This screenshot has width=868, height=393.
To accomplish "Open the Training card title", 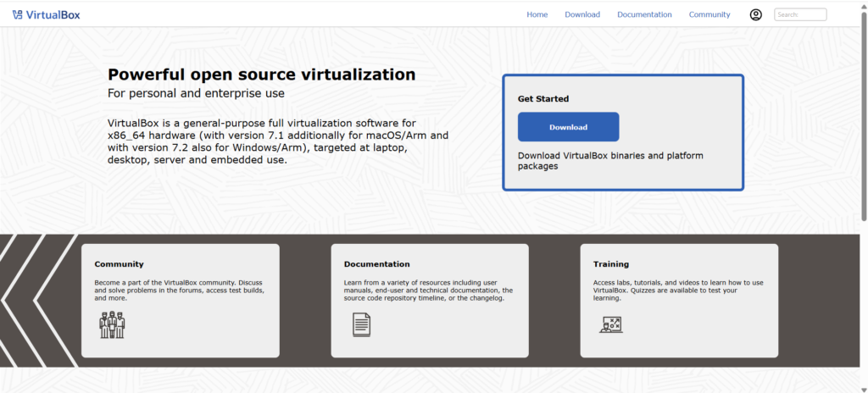I will click(610, 264).
